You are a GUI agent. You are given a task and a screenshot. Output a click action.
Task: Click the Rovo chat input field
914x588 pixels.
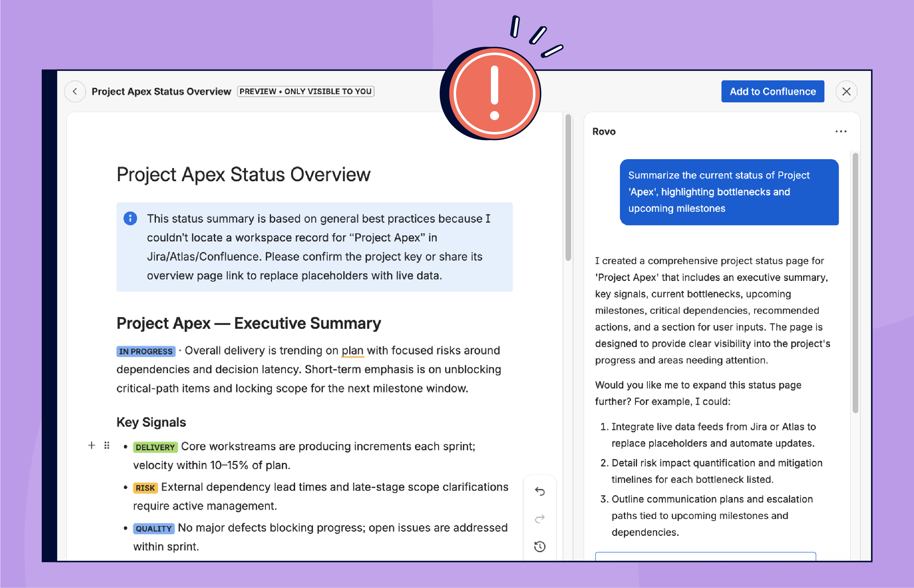click(705, 556)
